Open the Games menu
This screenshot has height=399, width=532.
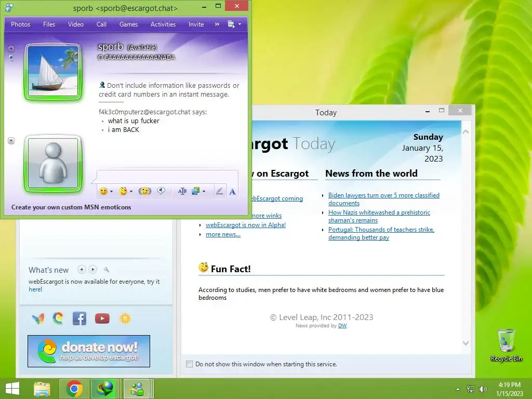point(128,24)
